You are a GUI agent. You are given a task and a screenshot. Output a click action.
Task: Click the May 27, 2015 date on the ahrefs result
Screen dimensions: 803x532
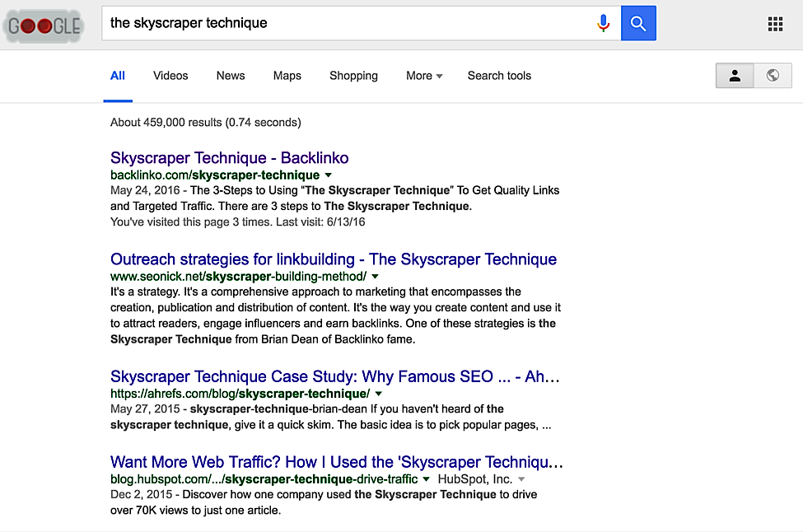145,409
